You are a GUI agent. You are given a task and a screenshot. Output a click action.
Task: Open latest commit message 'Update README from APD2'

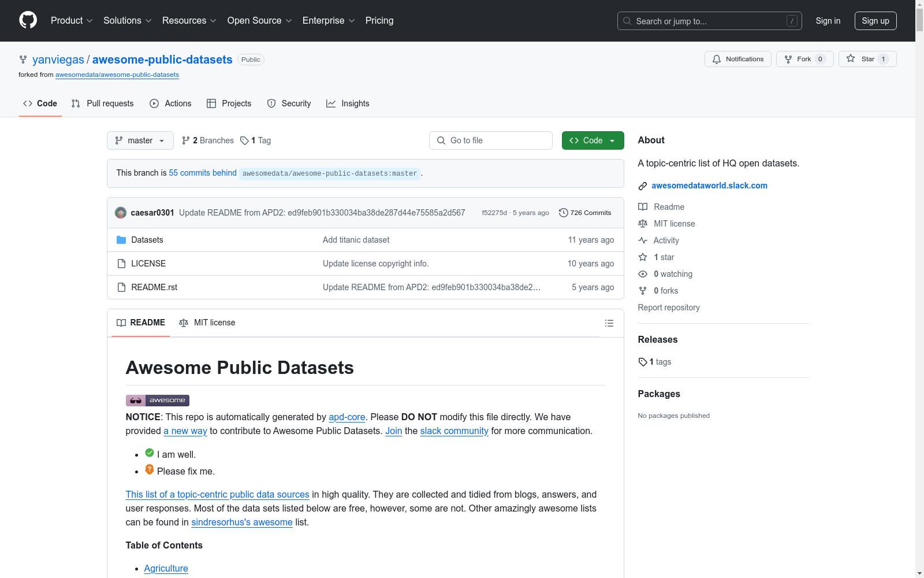point(322,213)
